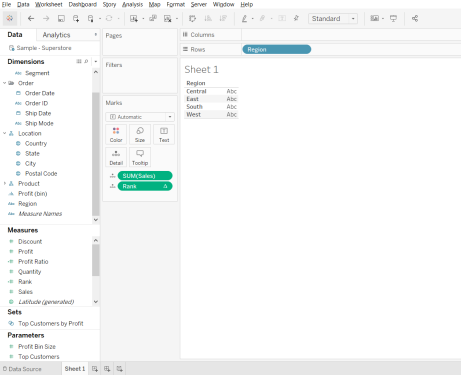The image size is (461, 375).
Task: Click the Fix Axes pin icon
Action: pos(296,18)
